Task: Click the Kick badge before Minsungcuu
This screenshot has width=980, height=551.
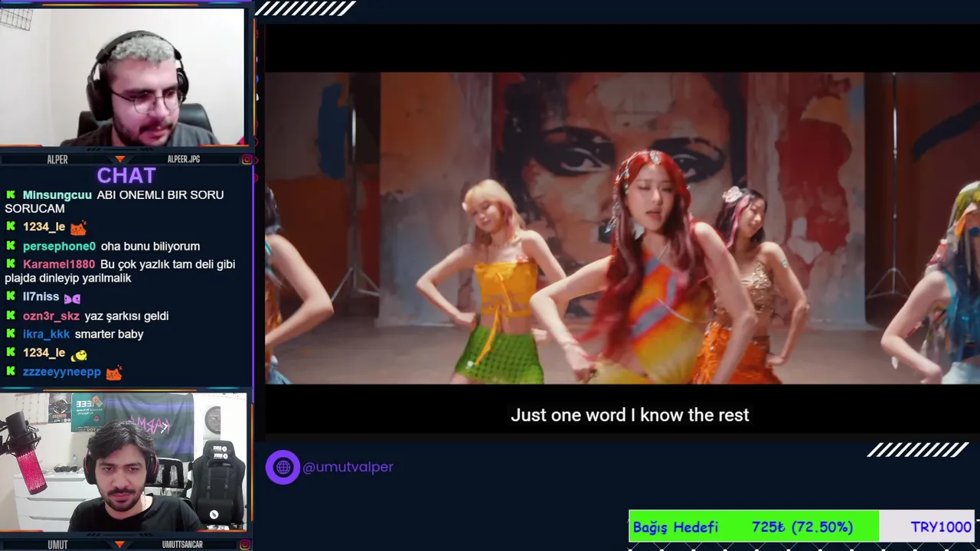Action: pos(11,195)
